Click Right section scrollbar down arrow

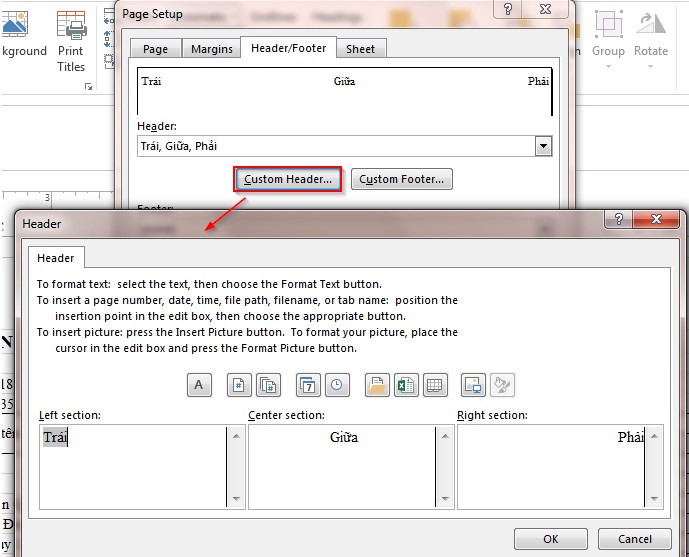654,499
